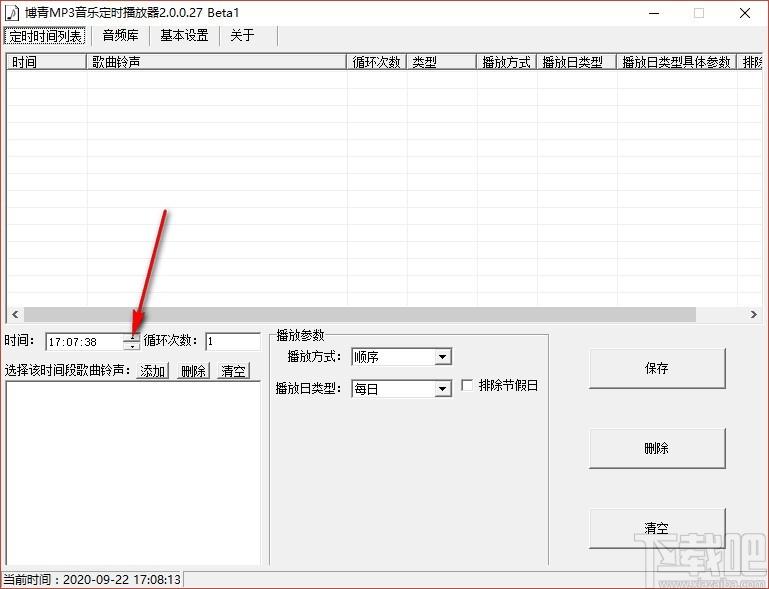Open the 播放方式 dropdown showing 顺序
This screenshot has height=589, width=769.
pyautogui.click(x=402, y=357)
